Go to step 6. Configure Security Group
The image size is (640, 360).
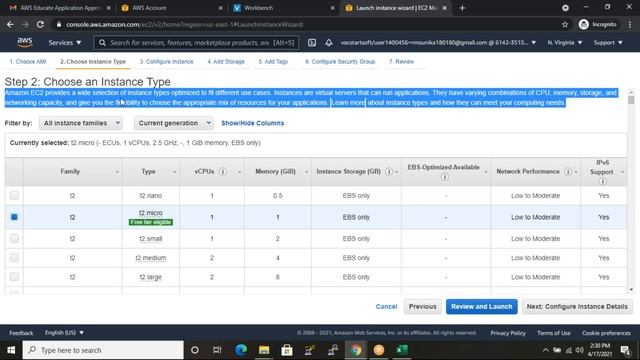(x=340, y=62)
